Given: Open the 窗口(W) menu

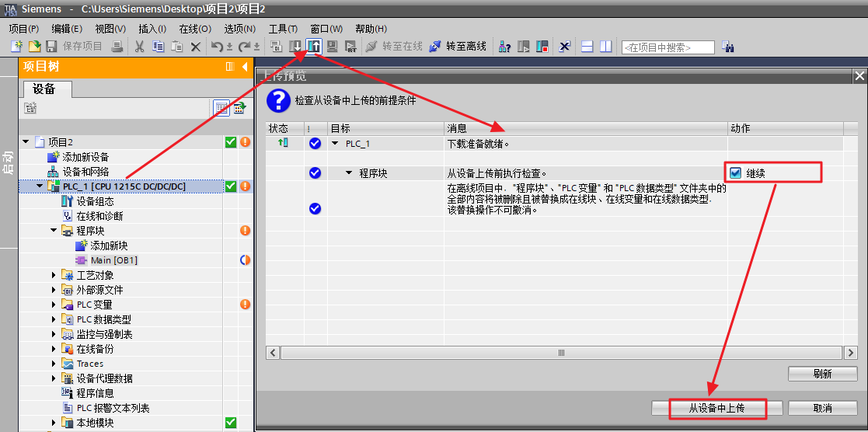Looking at the screenshot, I should tap(326, 29).
